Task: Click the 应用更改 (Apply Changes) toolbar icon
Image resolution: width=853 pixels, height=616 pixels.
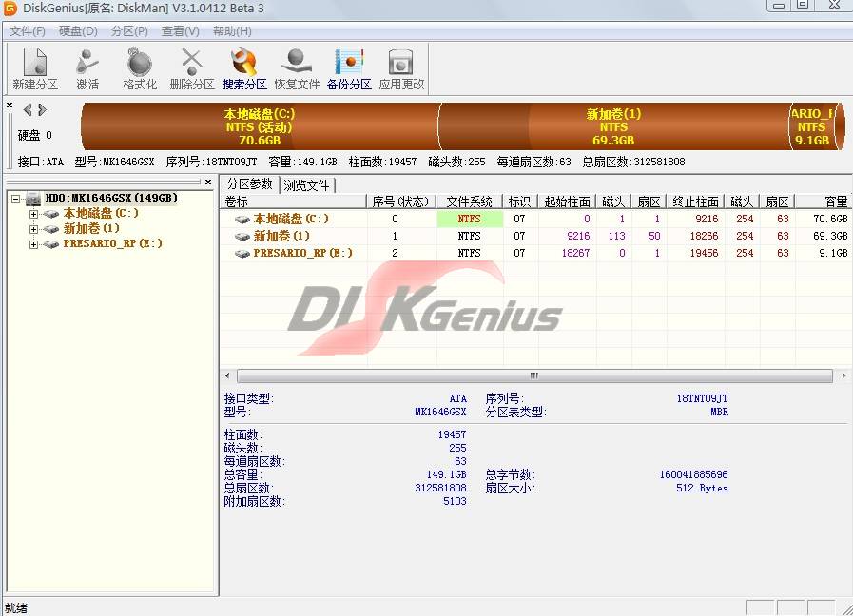Action: click(x=401, y=69)
